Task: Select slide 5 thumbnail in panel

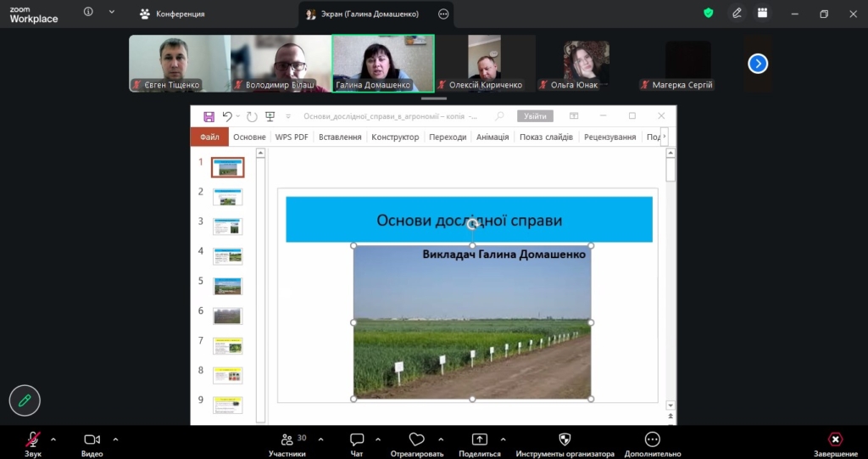Action: (227, 286)
